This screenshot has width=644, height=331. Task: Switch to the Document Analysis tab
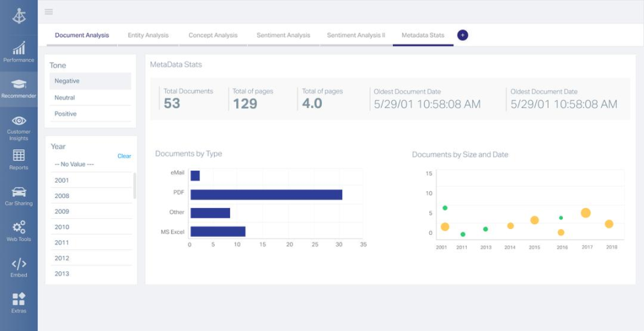tap(82, 35)
